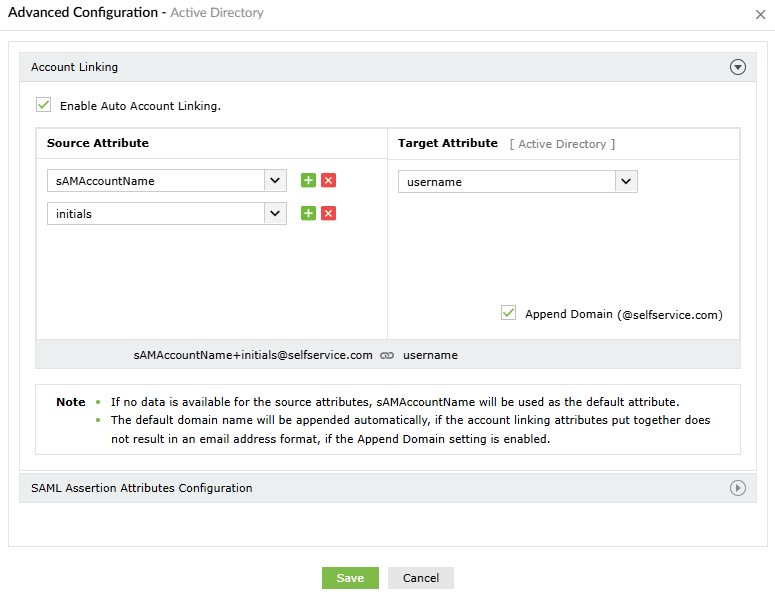Screen dimensions: 775x596
Task: Click the sAMAccountName+initials@selfservice.com summary text
Action: tap(253, 355)
